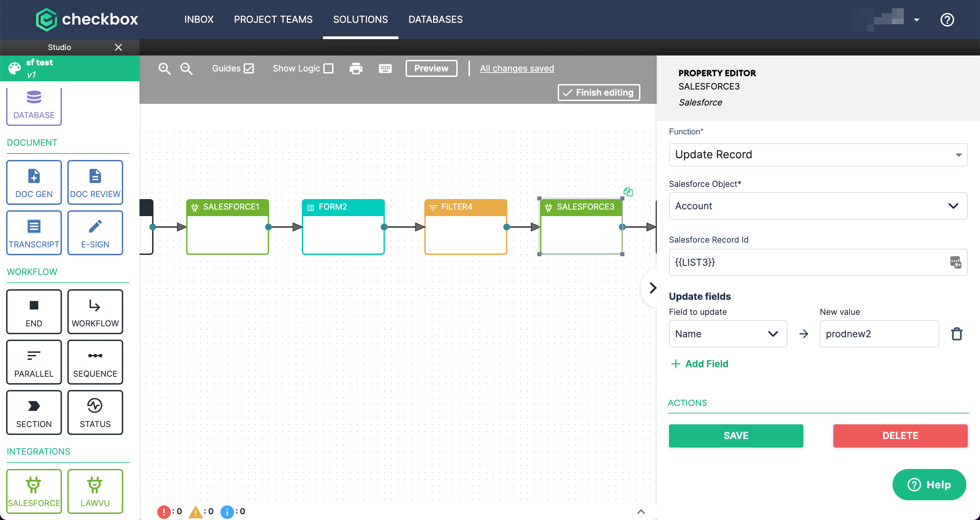Click Finish editing button
980x520 pixels.
[599, 93]
